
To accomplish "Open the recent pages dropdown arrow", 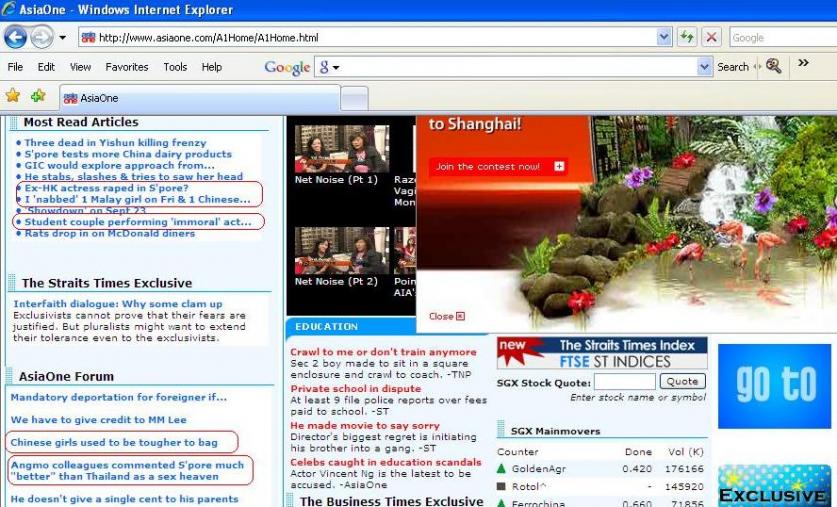I will (x=62, y=38).
